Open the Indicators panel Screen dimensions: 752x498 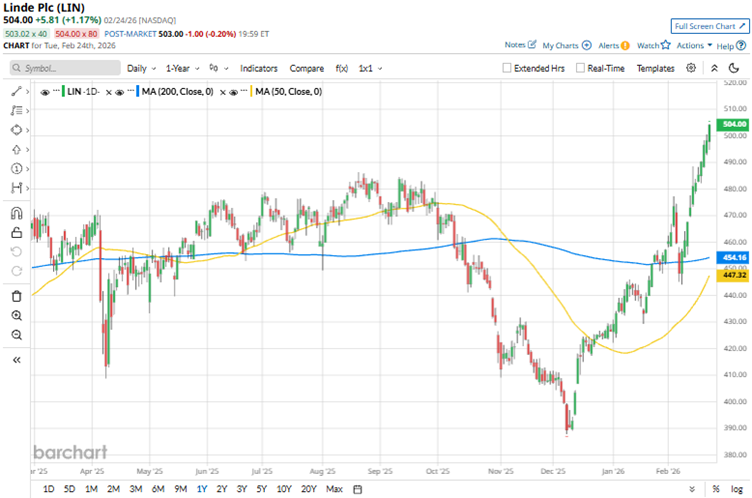(x=259, y=68)
